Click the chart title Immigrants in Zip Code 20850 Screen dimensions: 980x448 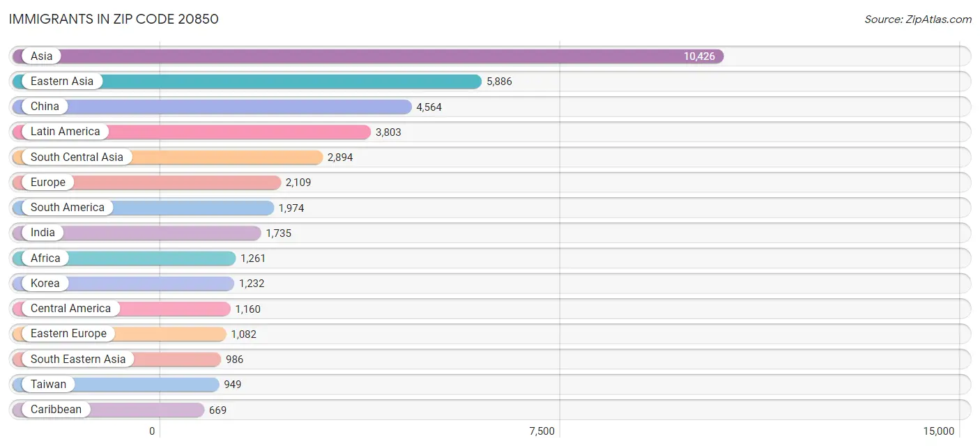point(114,19)
